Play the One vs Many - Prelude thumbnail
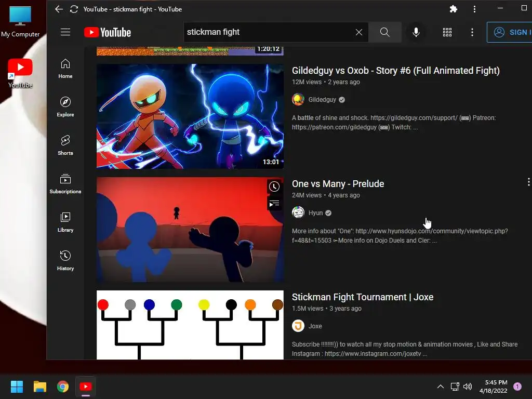Image resolution: width=532 pixels, height=399 pixels. [x=190, y=230]
